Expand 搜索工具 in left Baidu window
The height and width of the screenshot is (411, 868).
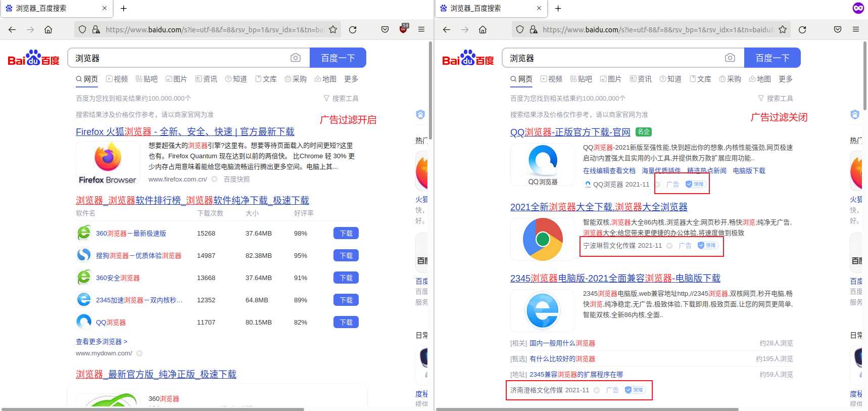click(341, 98)
